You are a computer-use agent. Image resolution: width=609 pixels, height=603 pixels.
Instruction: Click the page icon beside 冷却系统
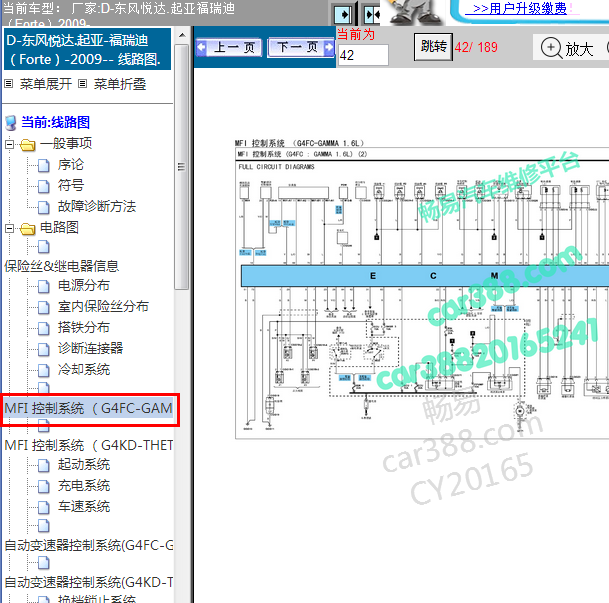pos(44,370)
